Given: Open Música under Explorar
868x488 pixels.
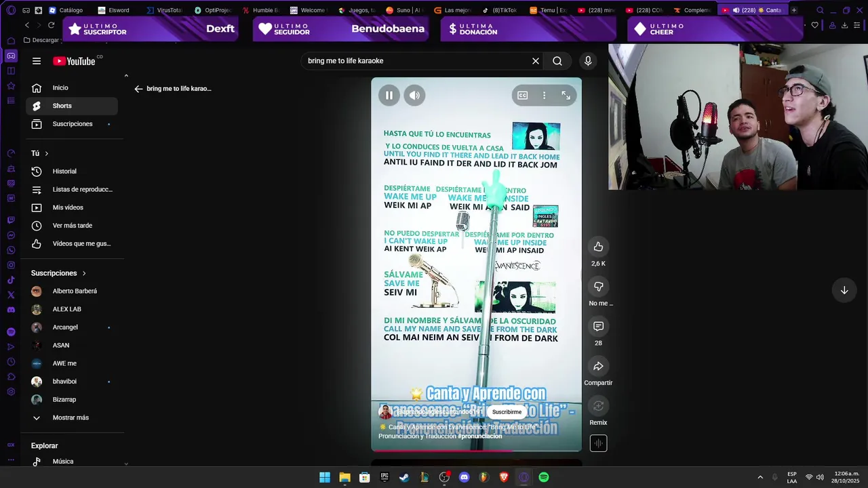Looking at the screenshot, I should point(72,462).
